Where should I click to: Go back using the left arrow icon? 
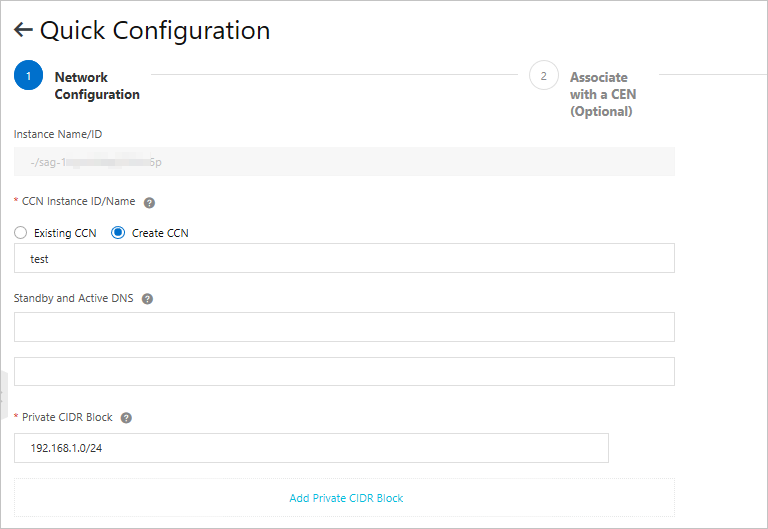pos(23,30)
